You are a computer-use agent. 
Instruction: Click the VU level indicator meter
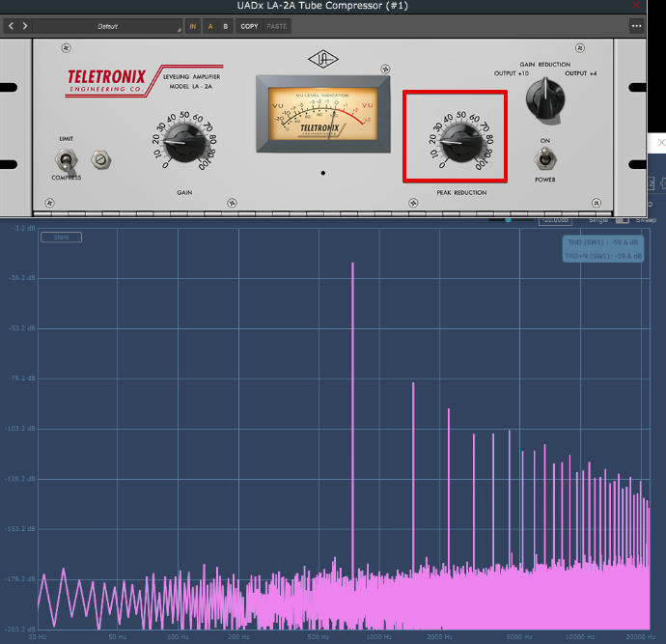click(322, 114)
